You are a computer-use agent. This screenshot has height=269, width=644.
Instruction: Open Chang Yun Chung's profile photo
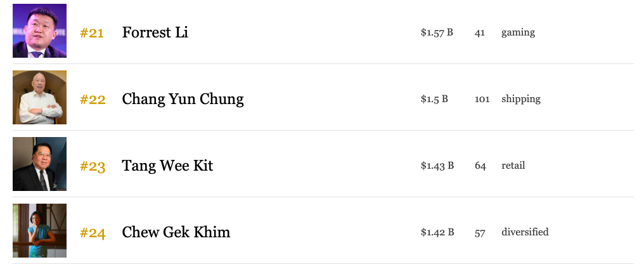(39, 98)
